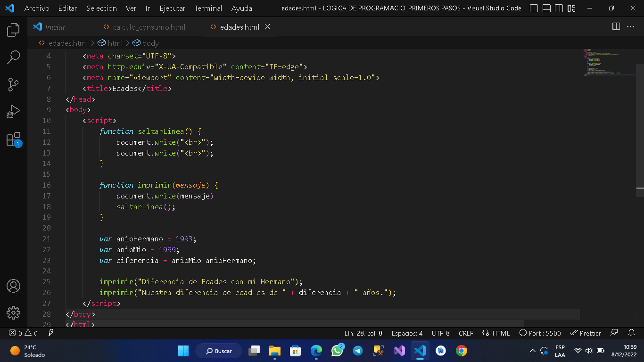
Task: Change the UTF-8 encoding selector
Action: pyautogui.click(x=440, y=333)
